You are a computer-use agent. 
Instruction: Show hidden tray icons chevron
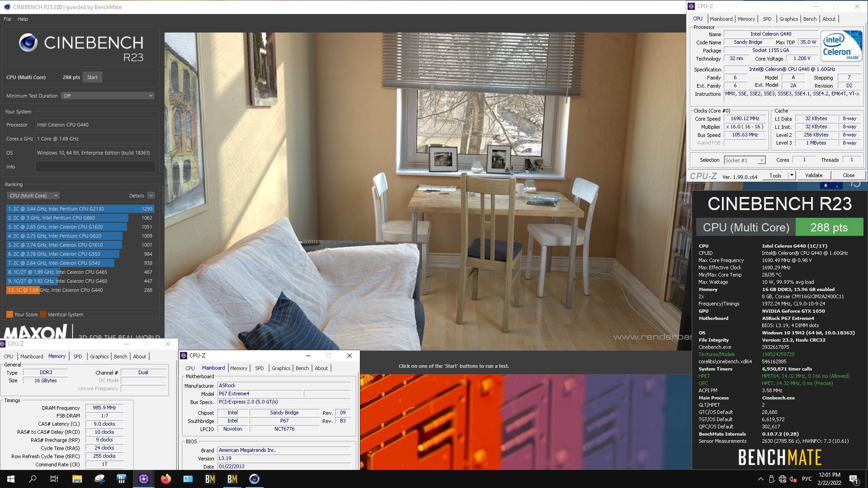tap(760, 479)
